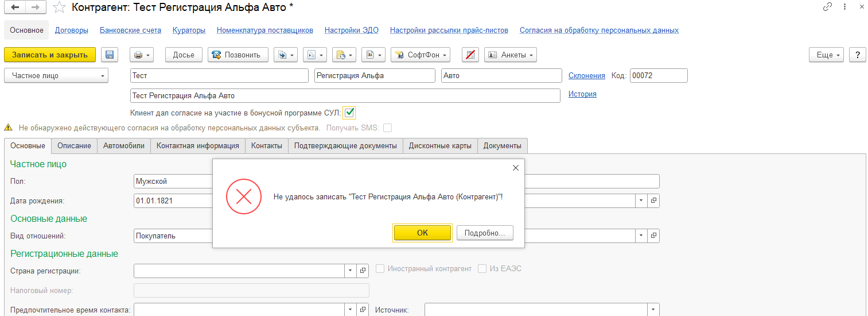Open Настройки рассылки прайс-листов link
This screenshot has height=316, width=868.
coord(449,30)
